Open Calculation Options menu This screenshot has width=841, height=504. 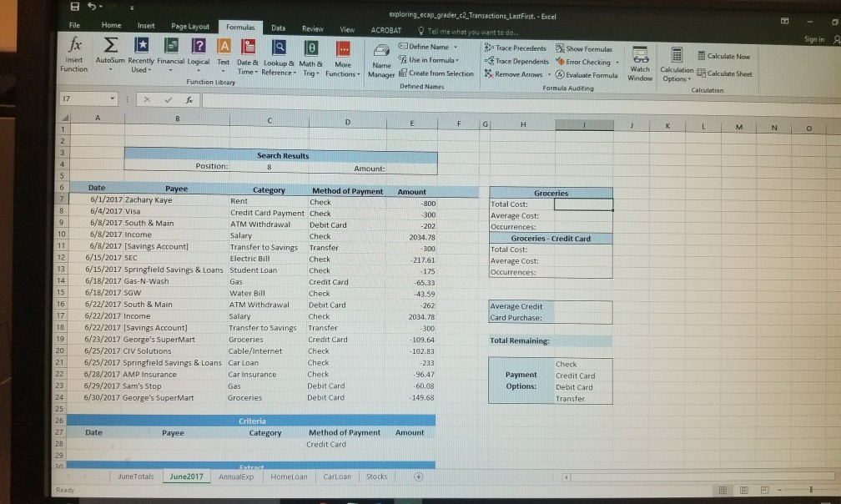pyautogui.click(x=677, y=64)
